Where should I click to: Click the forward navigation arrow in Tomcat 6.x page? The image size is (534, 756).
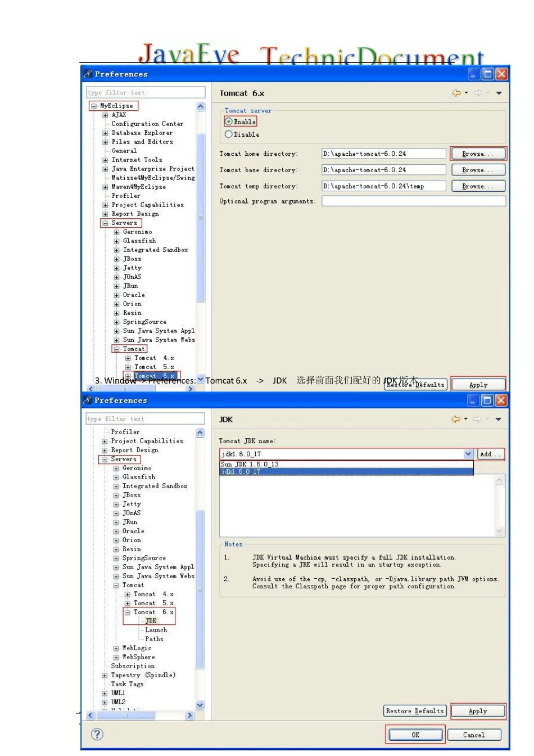(x=478, y=93)
